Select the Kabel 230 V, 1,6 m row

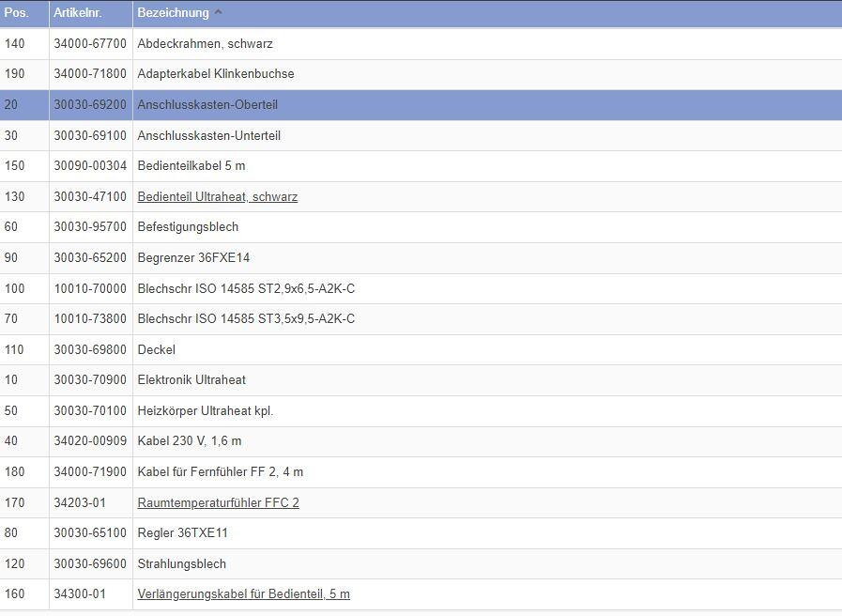click(x=189, y=441)
